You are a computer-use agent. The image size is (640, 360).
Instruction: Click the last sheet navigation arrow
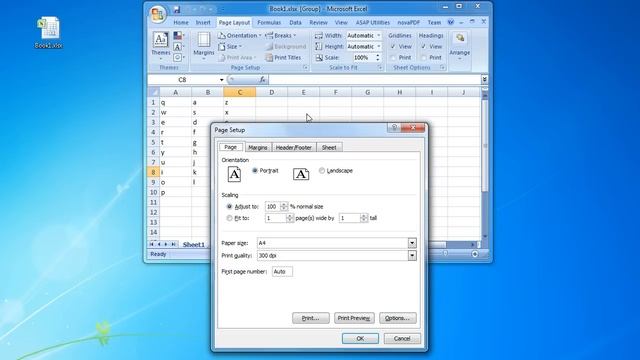pyautogui.click(x=173, y=244)
